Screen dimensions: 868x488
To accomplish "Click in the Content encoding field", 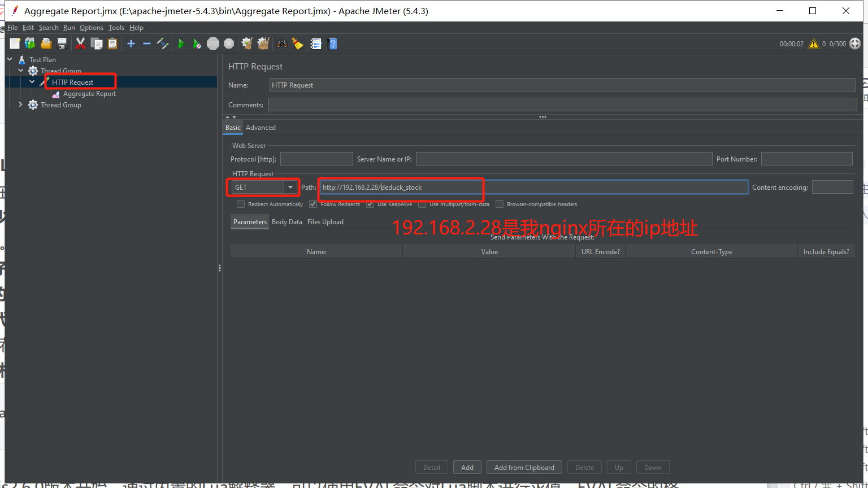I will coord(832,187).
